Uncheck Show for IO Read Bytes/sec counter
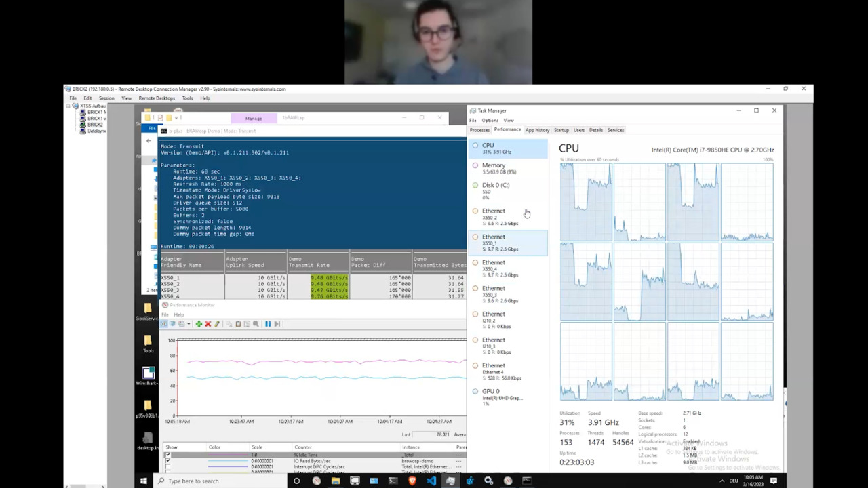Image resolution: width=868 pixels, height=488 pixels. point(167,461)
